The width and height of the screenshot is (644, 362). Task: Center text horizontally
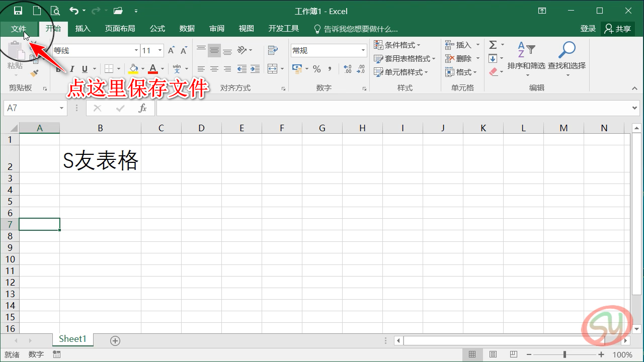click(214, 69)
